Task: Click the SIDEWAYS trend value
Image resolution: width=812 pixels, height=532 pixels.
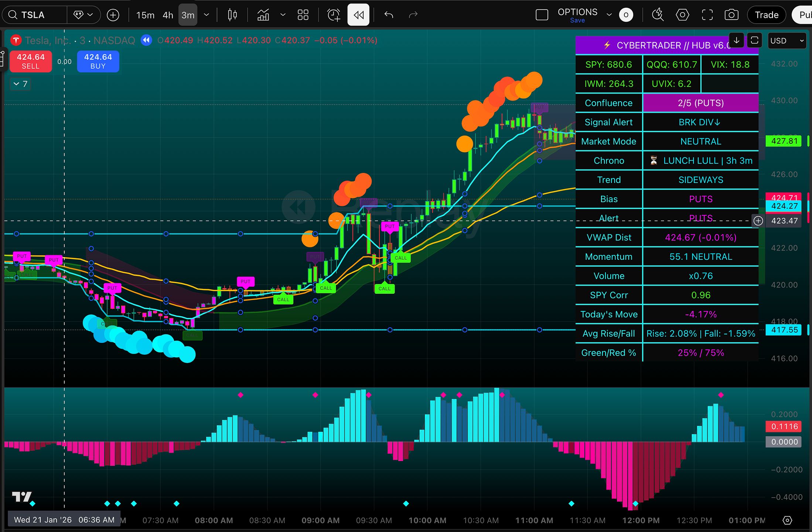Action: pyautogui.click(x=701, y=180)
